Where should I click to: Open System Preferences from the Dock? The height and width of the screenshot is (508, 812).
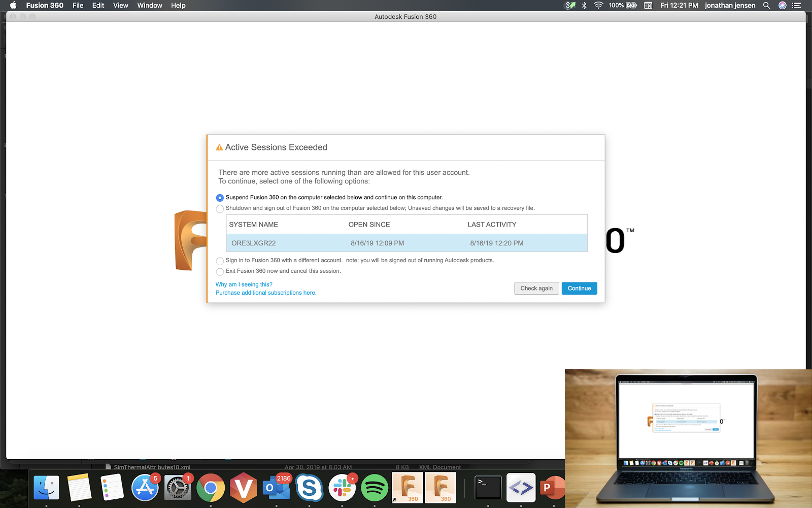point(178,488)
